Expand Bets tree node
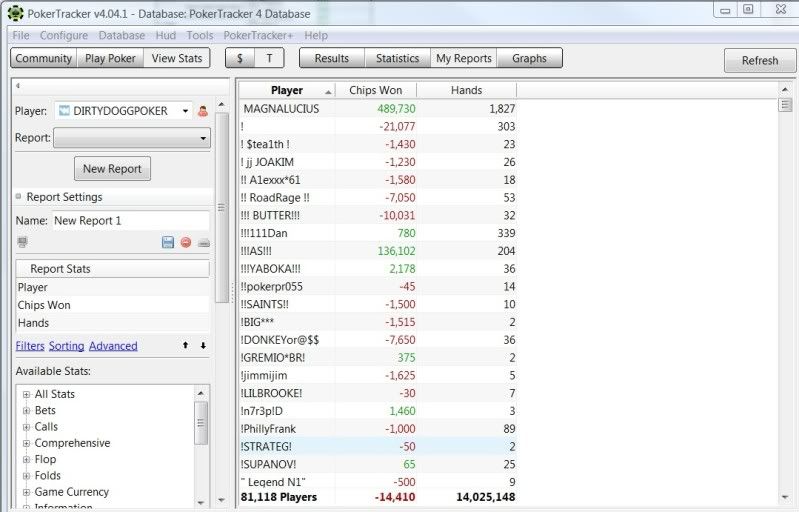This screenshot has height=512, width=799. (x=26, y=411)
